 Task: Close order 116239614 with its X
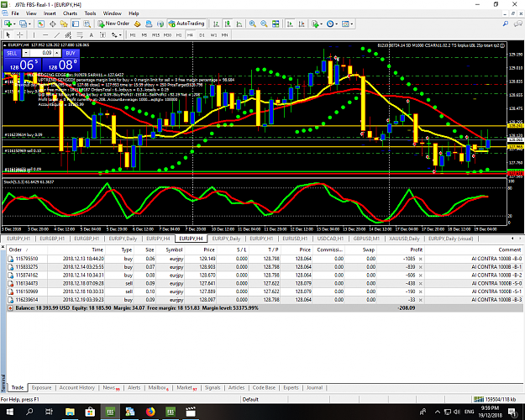[421, 300]
